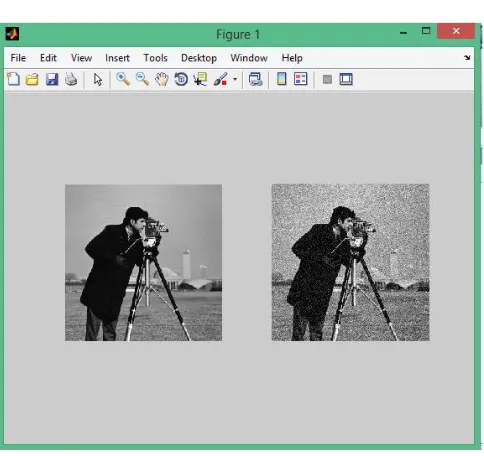
Task: Save figure using the floppy disk icon
Action: pos(52,79)
